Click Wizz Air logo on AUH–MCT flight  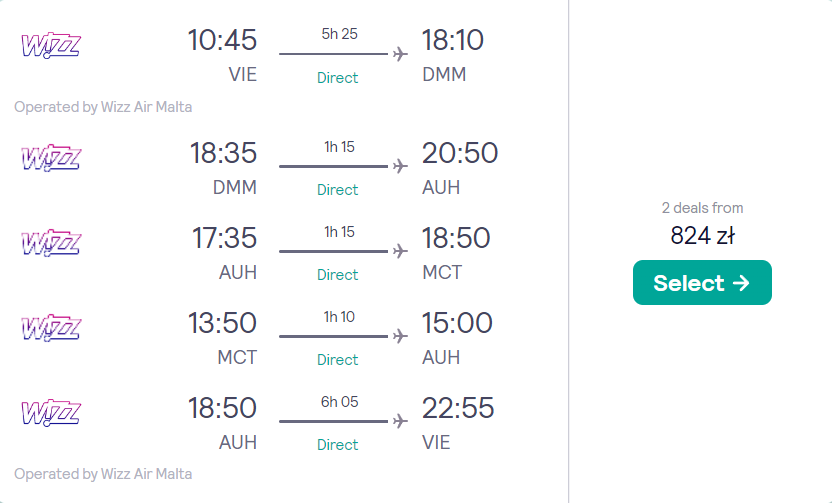50,243
